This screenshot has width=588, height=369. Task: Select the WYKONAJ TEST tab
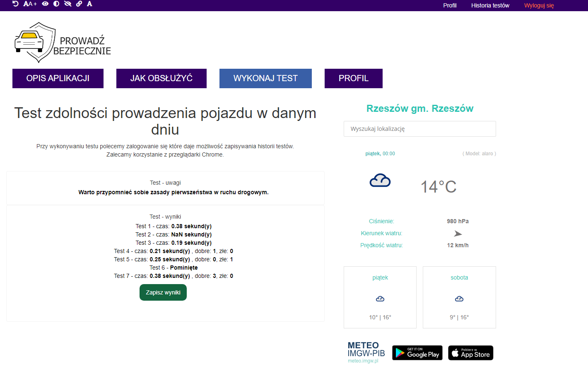point(265,78)
